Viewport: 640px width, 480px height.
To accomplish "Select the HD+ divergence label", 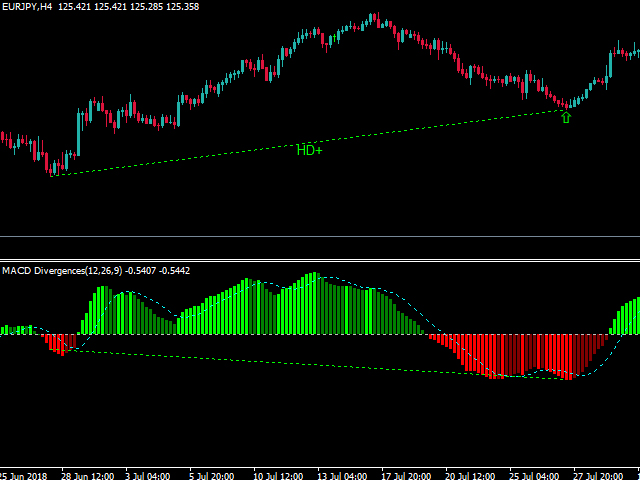I will point(309,150).
